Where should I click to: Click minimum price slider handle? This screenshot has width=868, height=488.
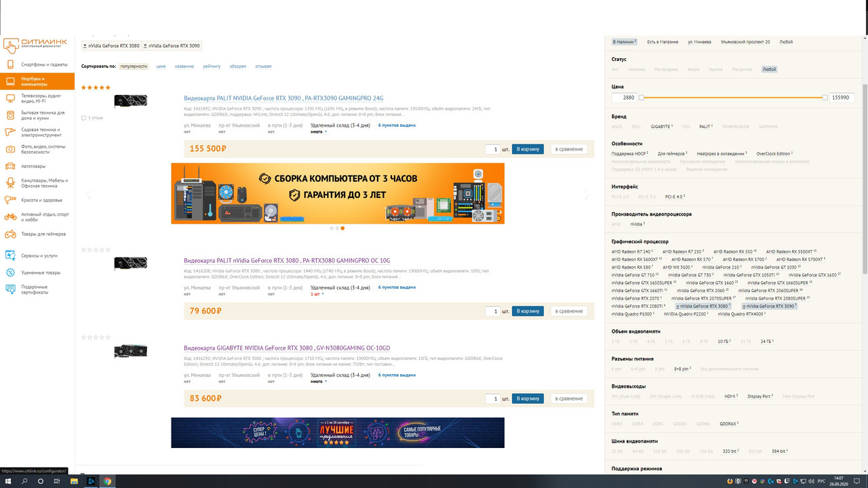tap(642, 98)
